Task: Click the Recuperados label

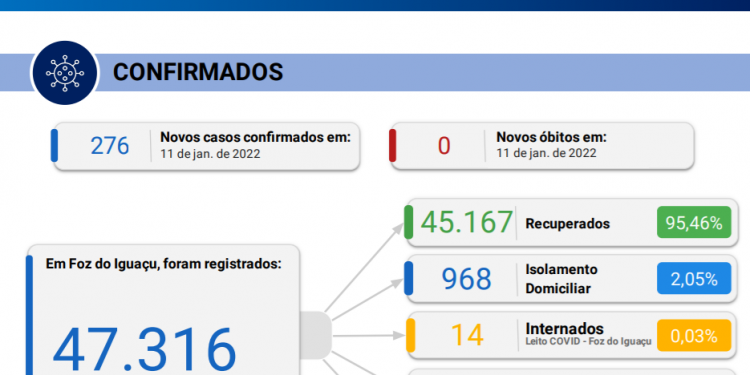Action: point(567,224)
